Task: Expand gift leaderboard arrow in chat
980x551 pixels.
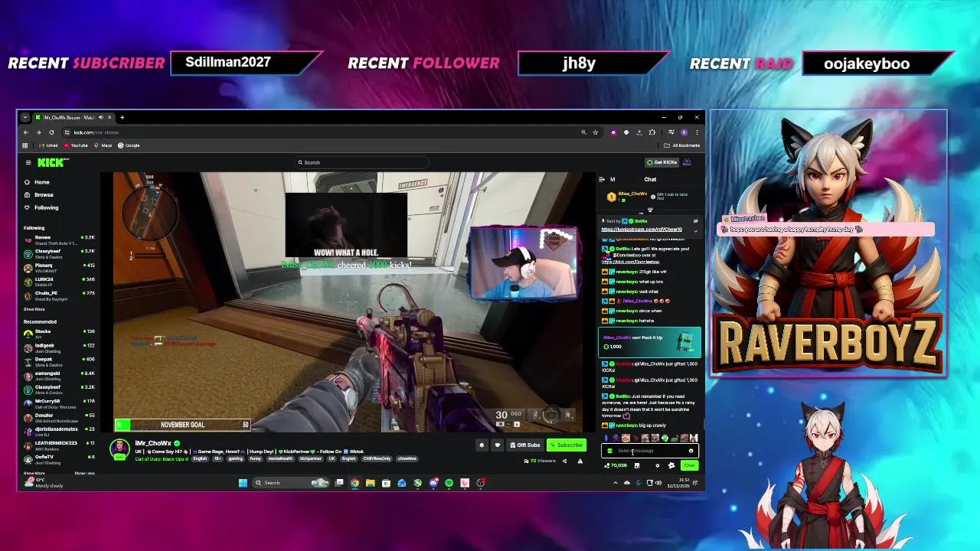Action: coord(650,210)
